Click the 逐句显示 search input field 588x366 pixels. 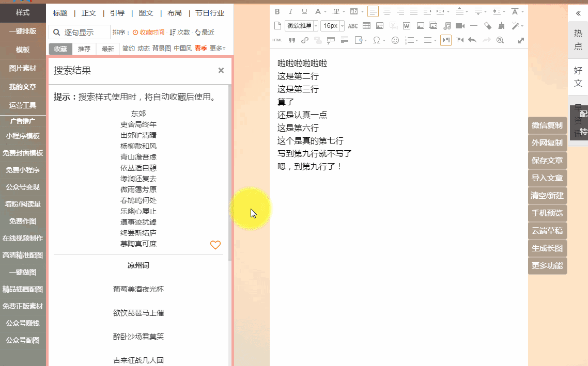[x=80, y=32]
